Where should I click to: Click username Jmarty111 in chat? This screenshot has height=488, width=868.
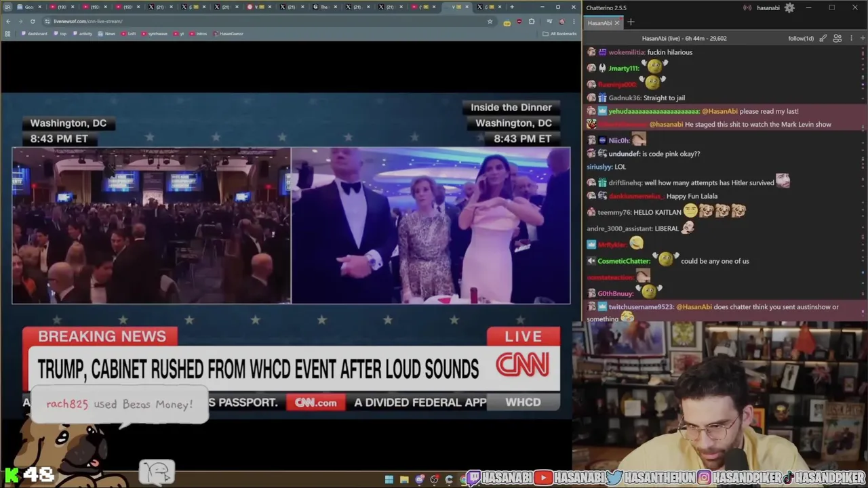[x=623, y=68]
